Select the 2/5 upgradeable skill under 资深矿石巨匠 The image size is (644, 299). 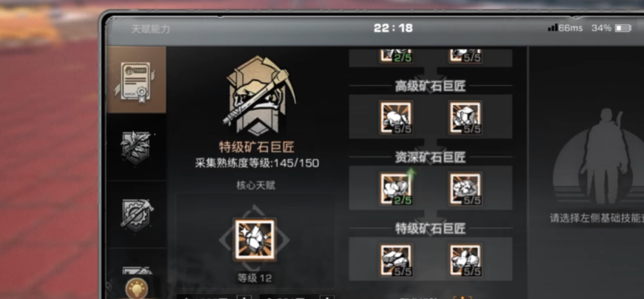tap(395, 189)
